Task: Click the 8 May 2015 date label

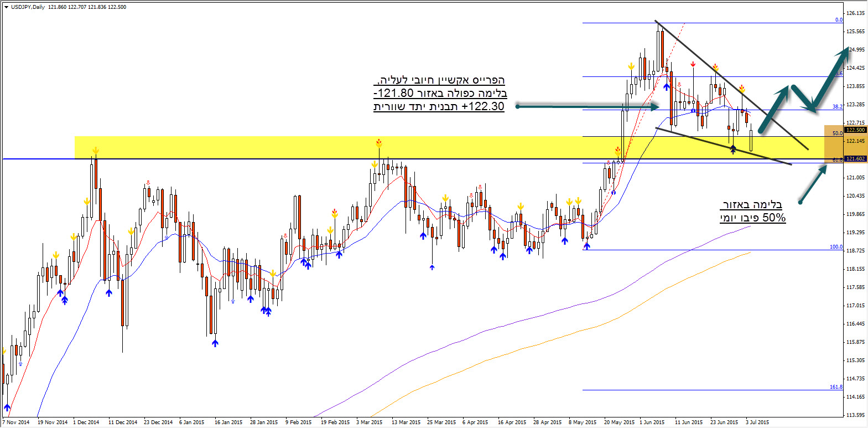Action: click(583, 422)
